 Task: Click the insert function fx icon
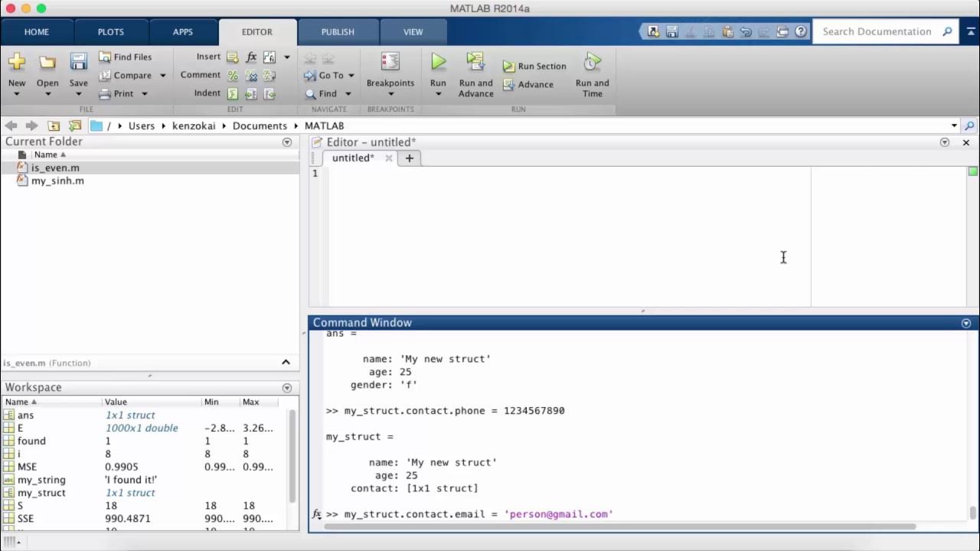tap(251, 57)
